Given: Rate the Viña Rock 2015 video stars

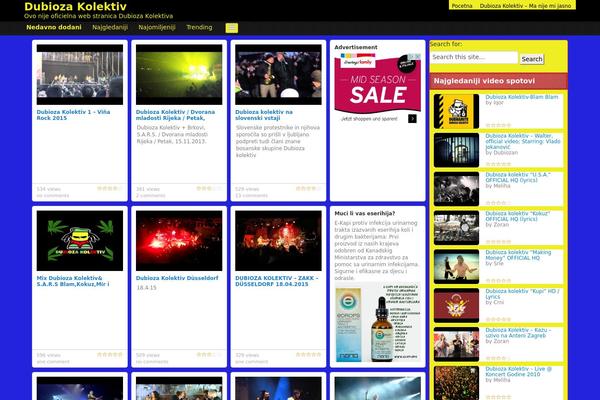Looking at the screenshot, I should 110,188.
